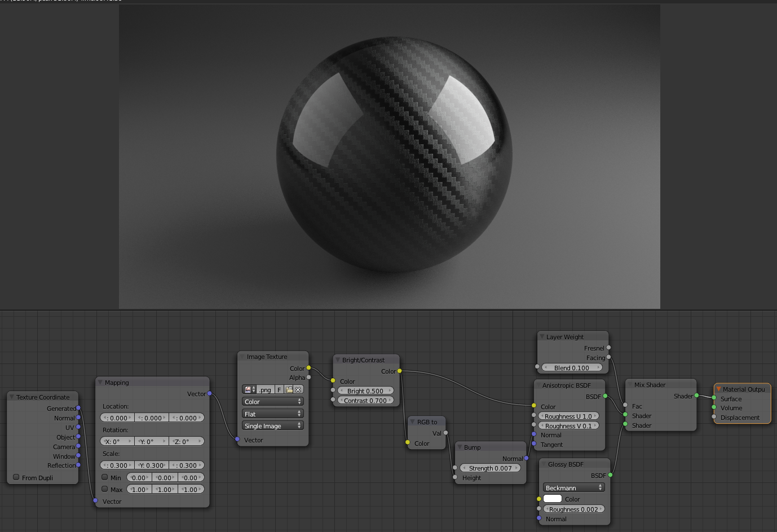Collapse the Bump node

[460, 447]
